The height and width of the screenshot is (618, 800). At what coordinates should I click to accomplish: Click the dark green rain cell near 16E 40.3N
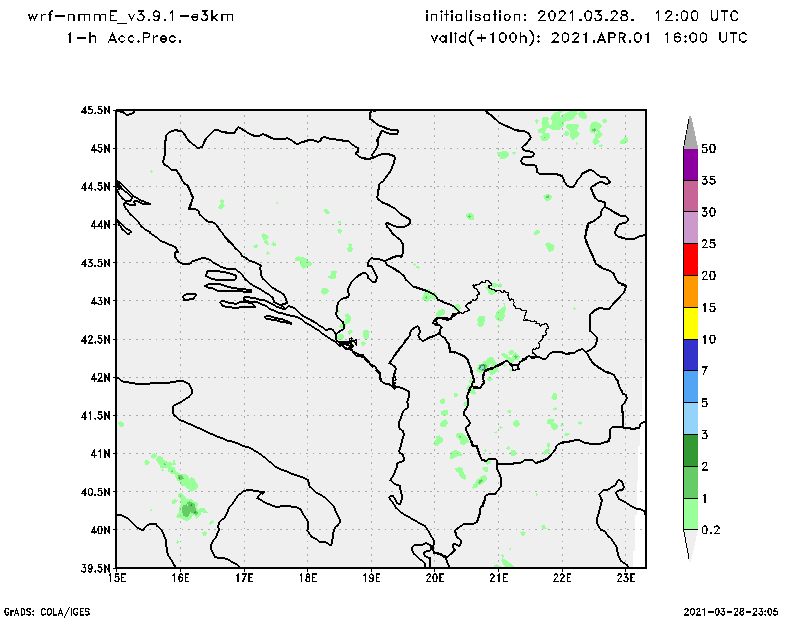[x=188, y=509]
